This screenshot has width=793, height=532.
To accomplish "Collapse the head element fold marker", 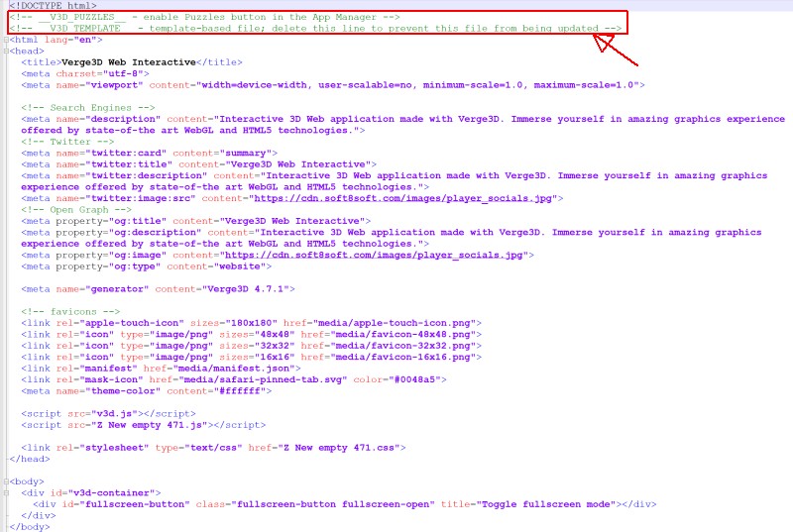I will click(x=6, y=52).
